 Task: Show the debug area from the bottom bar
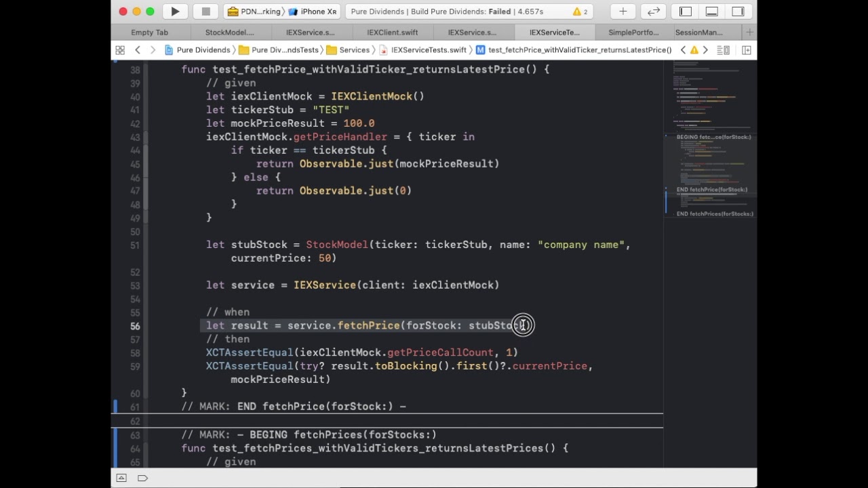click(121, 478)
